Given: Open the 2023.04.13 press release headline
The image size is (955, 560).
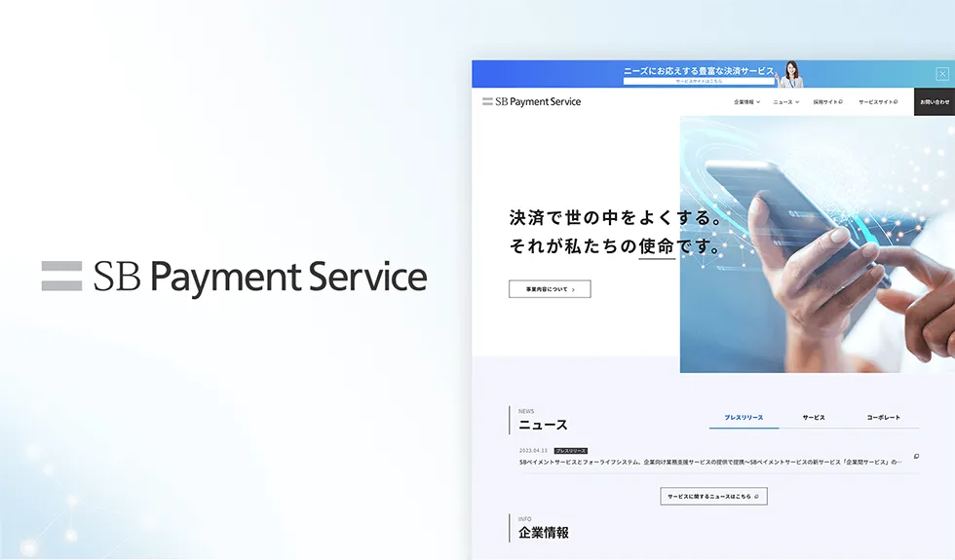Looking at the screenshot, I should [x=710, y=462].
